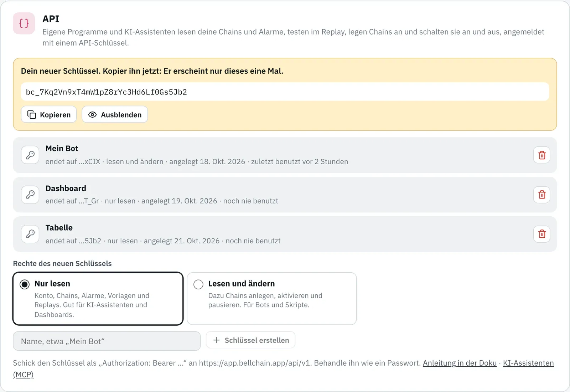Select the Nur lesen permission option
Viewport: 570px width, 392px height.
click(98, 299)
